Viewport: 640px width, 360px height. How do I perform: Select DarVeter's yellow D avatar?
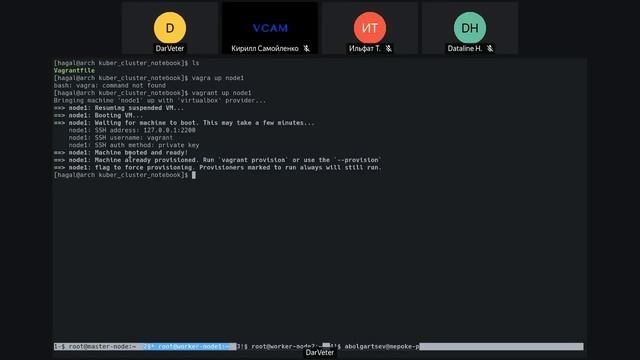coord(170,28)
